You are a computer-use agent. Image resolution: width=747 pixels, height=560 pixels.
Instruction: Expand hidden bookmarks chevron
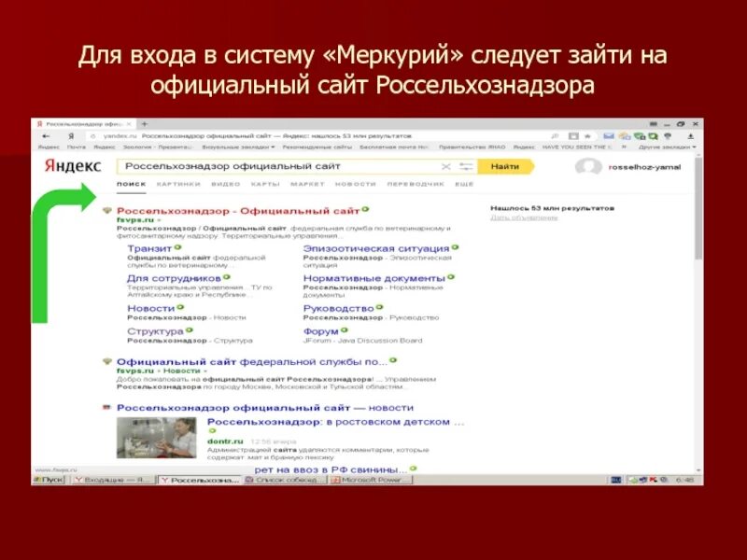point(623,147)
